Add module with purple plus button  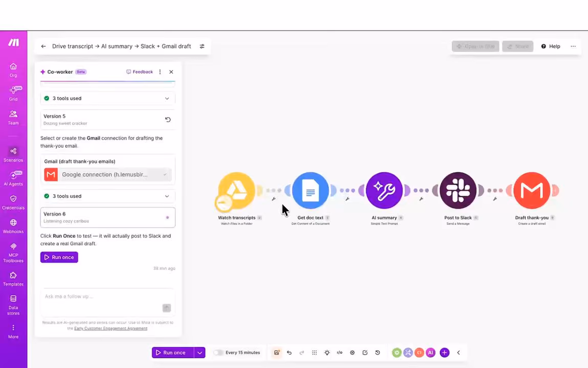444,352
